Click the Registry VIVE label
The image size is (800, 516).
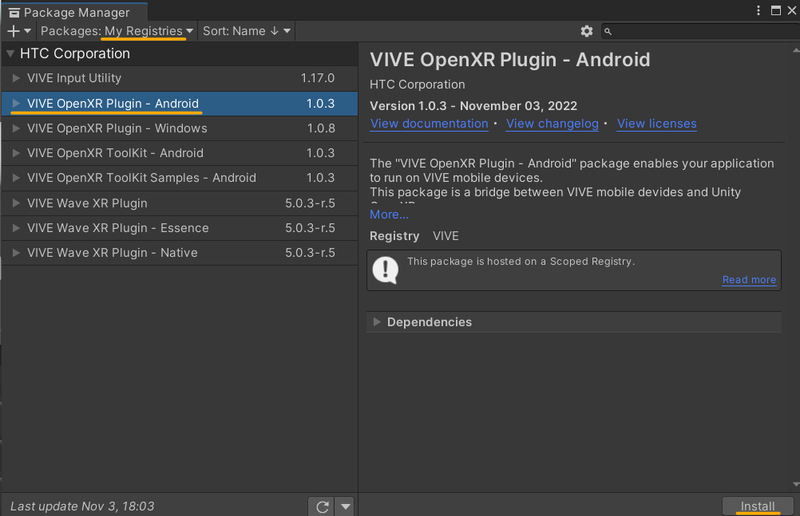click(x=414, y=236)
